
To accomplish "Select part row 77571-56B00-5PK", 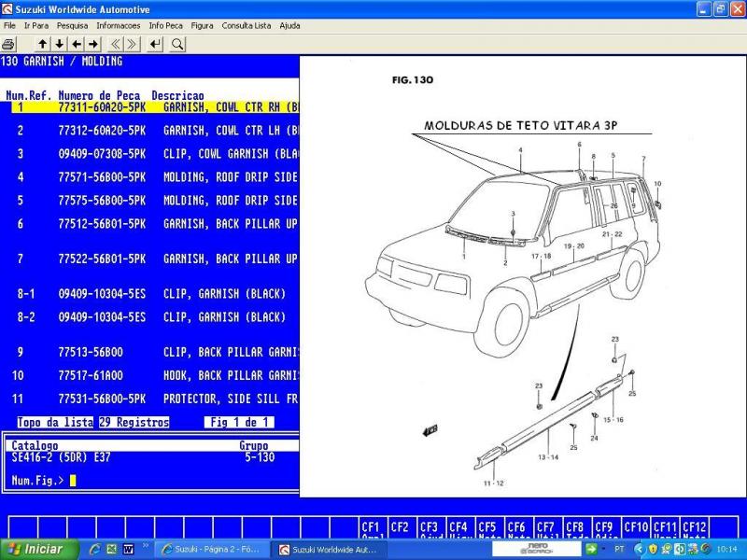I will [155, 177].
